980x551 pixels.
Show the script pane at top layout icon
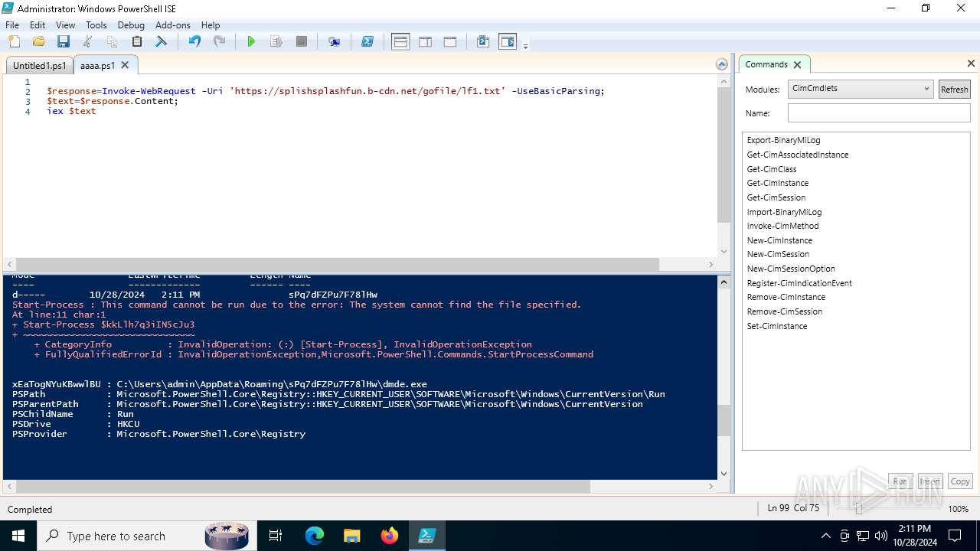tap(400, 42)
